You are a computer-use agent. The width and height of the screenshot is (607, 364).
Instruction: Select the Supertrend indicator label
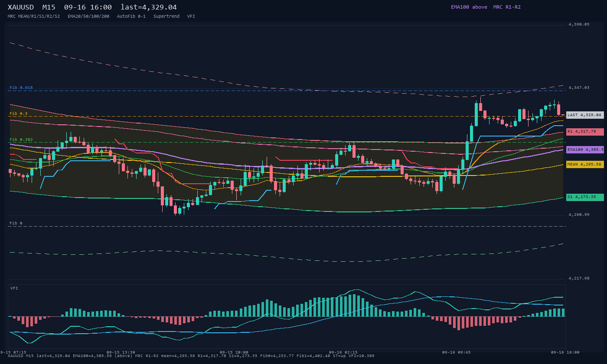tap(166, 16)
